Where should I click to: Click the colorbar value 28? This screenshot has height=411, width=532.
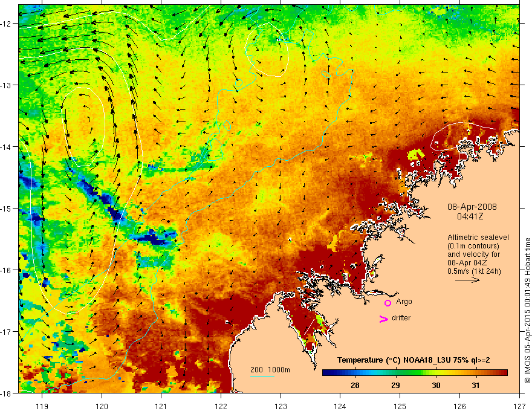[355, 385]
